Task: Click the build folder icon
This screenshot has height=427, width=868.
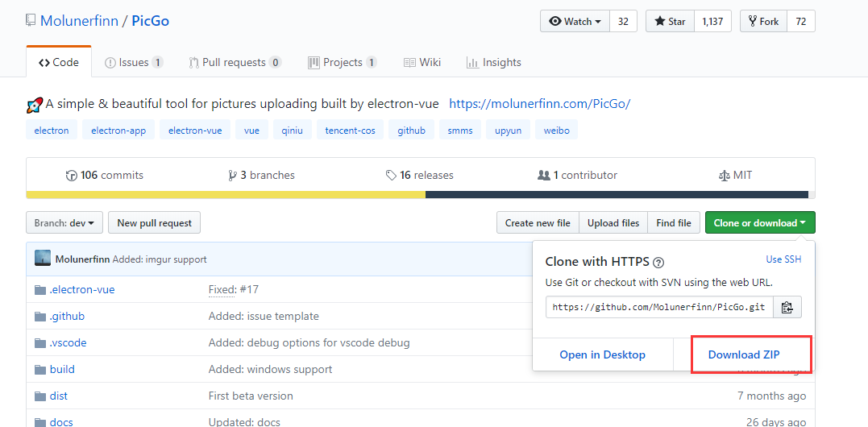Action: pos(39,370)
